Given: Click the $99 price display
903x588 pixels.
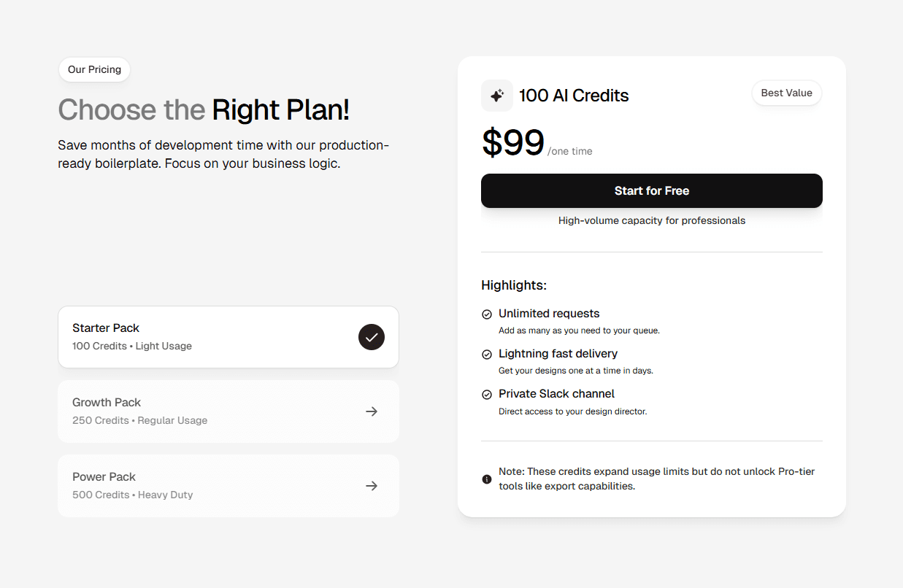Looking at the screenshot, I should click(512, 143).
